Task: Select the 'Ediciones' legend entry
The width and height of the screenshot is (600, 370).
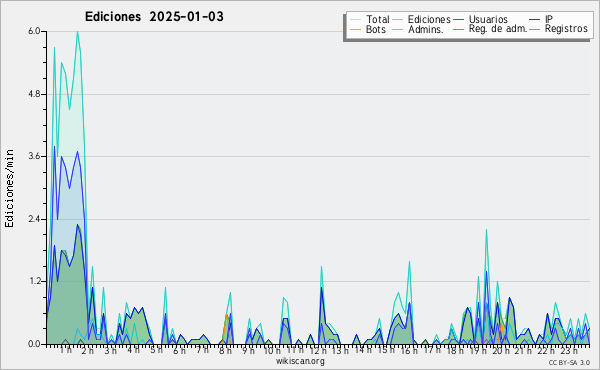Action: (x=429, y=19)
